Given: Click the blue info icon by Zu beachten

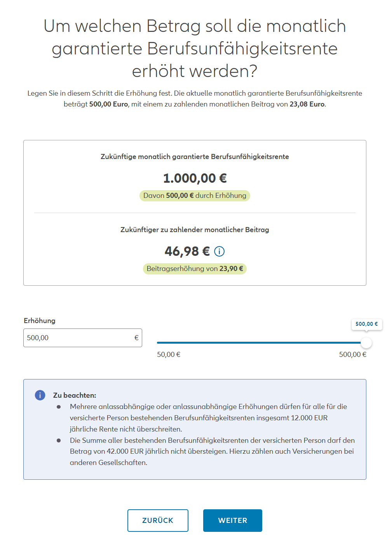Looking at the screenshot, I should 40,395.
